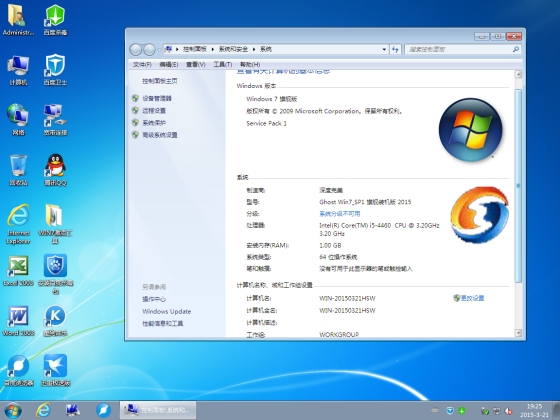This screenshot has width=560, height=420.
Task: Click the scrollbar up arrow
Action: [518, 74]
